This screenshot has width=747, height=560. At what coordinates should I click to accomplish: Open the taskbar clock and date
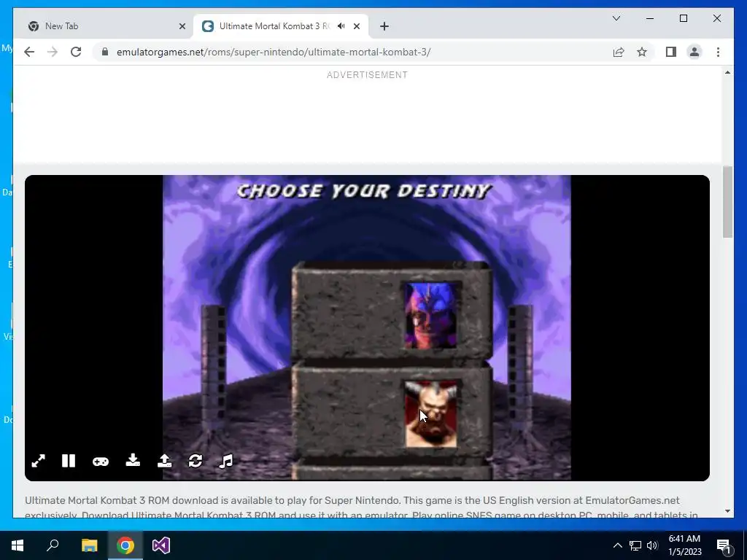(x=684, y=545)
